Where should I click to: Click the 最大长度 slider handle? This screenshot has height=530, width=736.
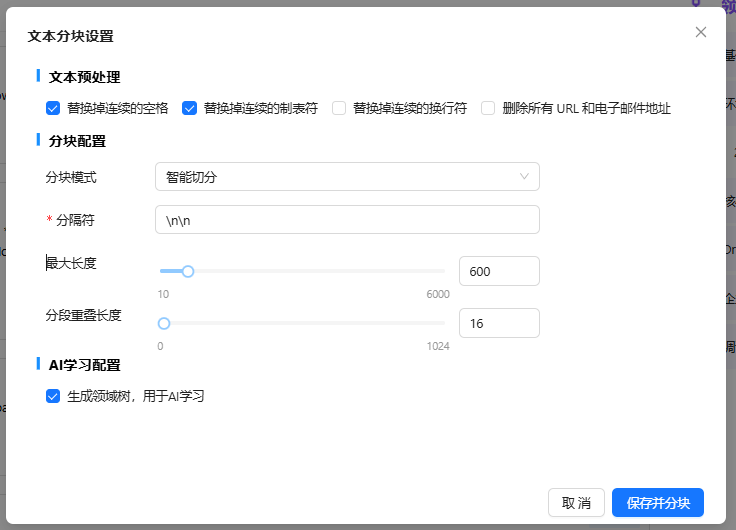tap(187, 271)
